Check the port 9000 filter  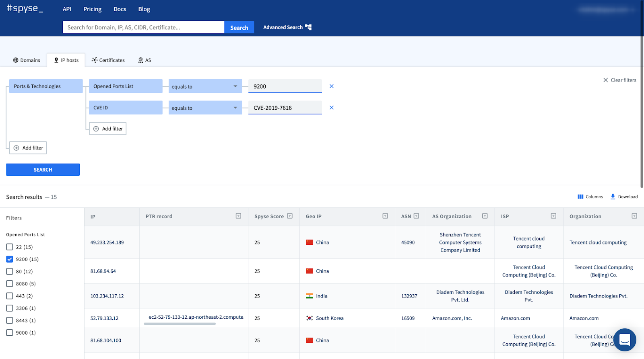[x=10, y=333]
